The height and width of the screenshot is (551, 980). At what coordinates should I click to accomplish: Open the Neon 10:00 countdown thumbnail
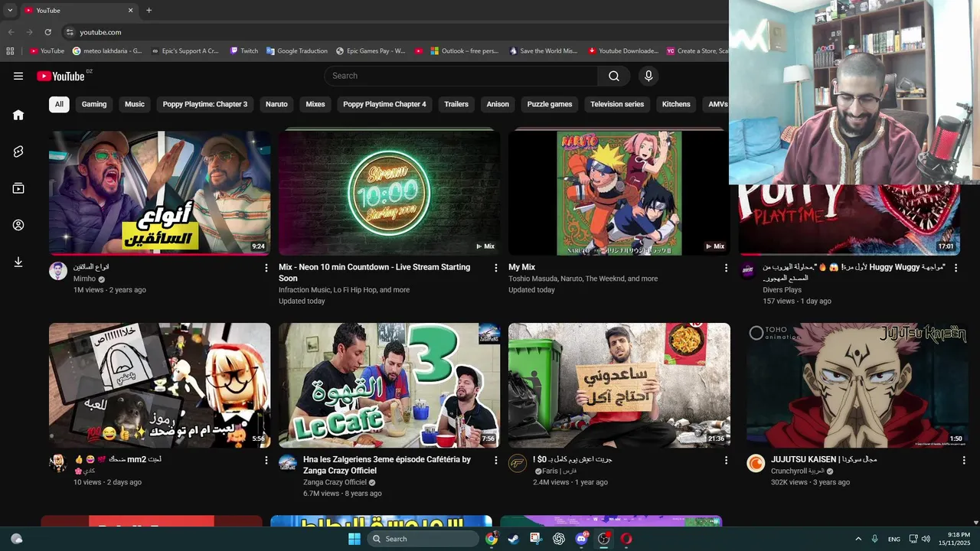[389, 192]
